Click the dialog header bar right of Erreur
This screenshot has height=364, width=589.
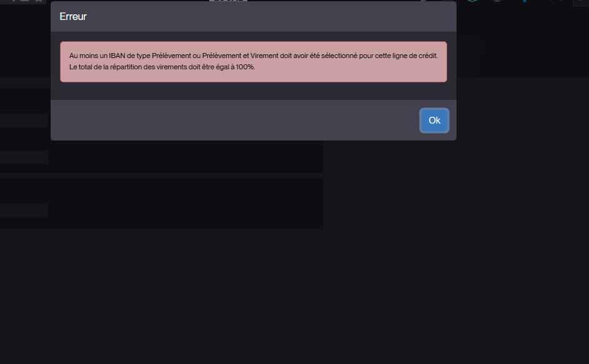coord(270,16)
